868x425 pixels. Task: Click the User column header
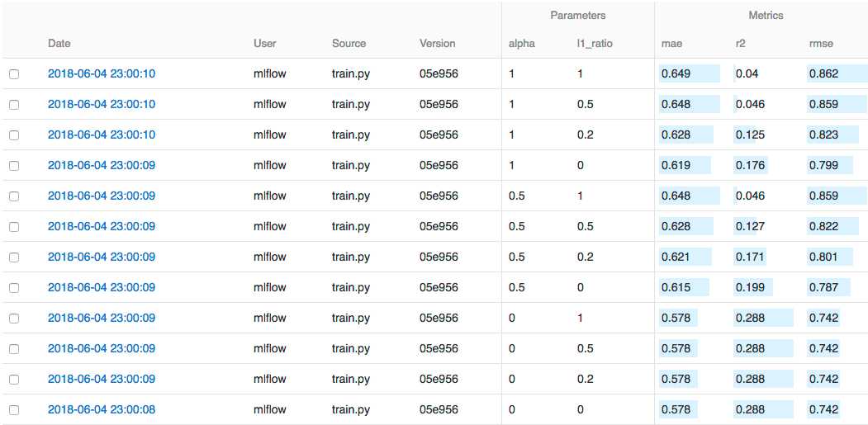(264, 43)
